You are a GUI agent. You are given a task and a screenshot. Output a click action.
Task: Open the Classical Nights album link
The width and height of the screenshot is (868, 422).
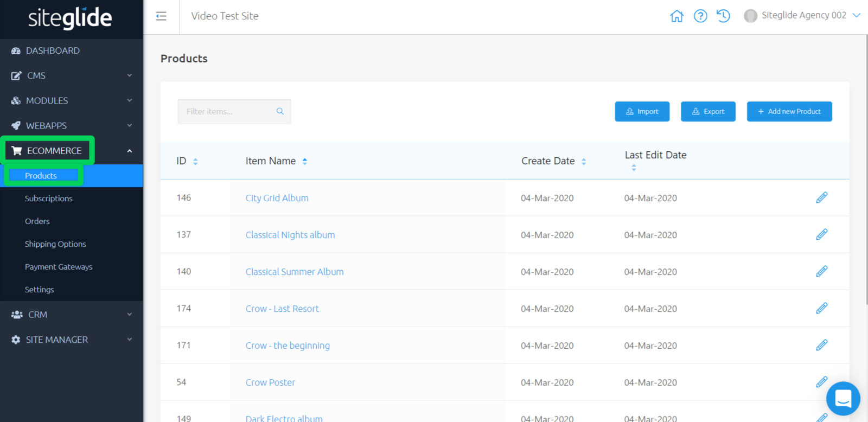[x=290, y=235]
